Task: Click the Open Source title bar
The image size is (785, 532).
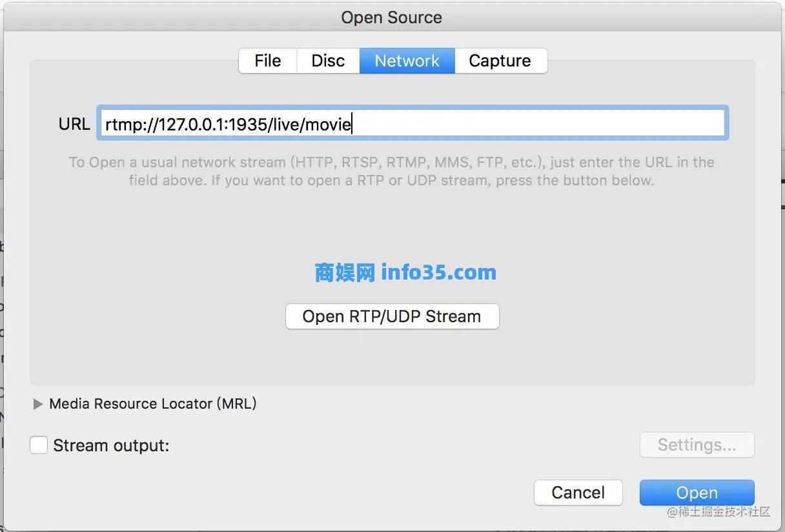Action: coord(392,17)
